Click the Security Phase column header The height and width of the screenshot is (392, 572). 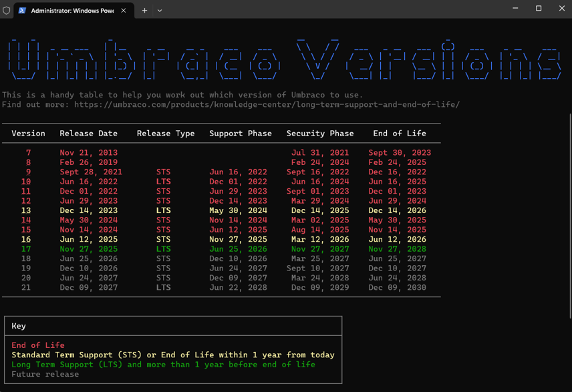click(x=320, y=133)
